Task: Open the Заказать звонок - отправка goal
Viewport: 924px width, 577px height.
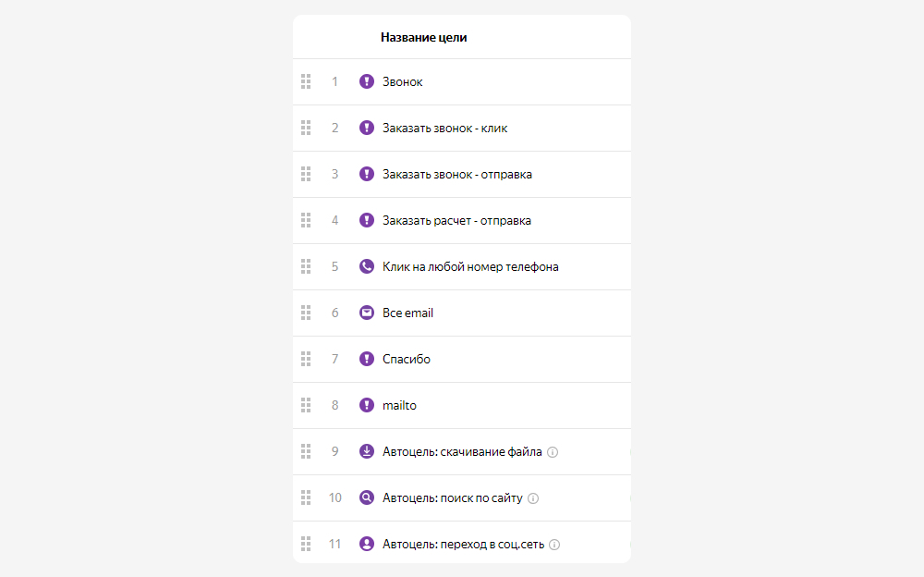Action: click(x=456, y=174)
